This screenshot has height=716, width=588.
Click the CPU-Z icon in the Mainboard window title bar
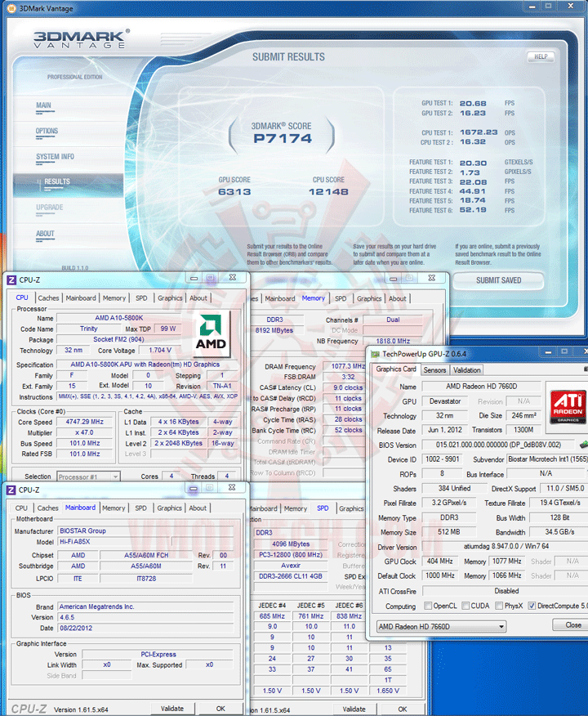(x=11, y=490)
